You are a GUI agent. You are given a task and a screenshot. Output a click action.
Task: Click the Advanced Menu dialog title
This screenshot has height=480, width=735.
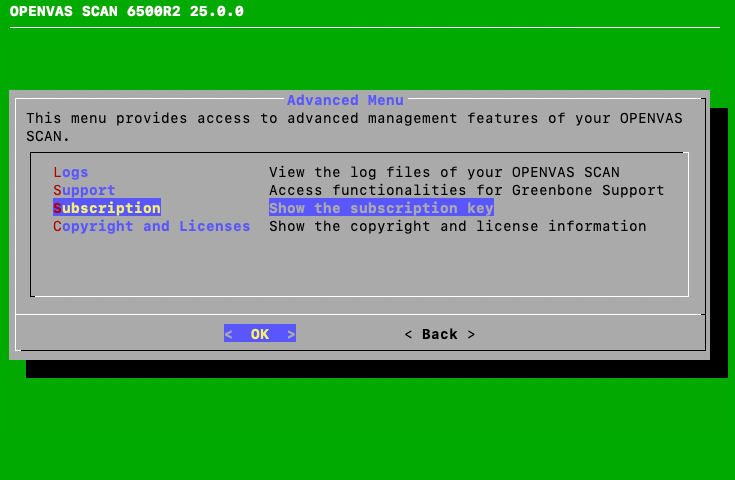pos(345,100)
